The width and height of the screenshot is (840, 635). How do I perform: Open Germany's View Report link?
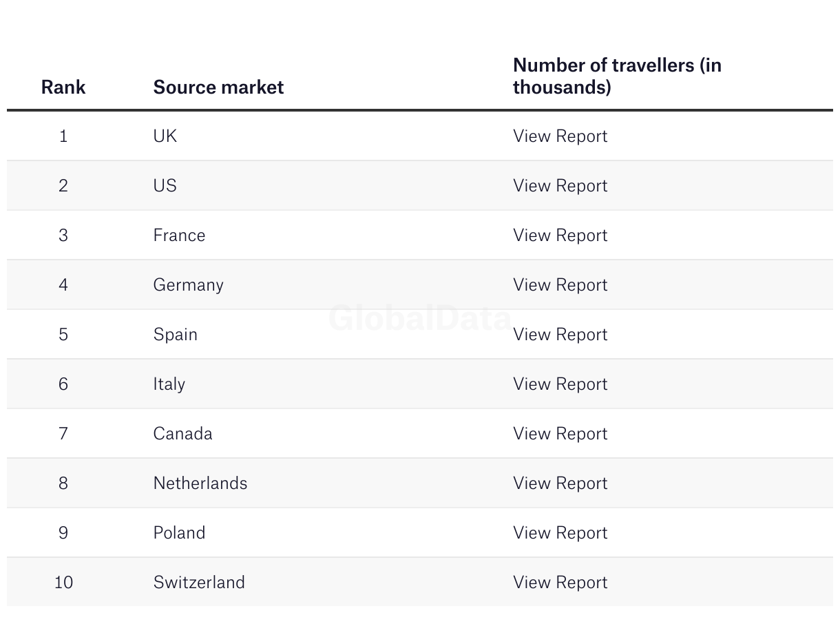560,285
